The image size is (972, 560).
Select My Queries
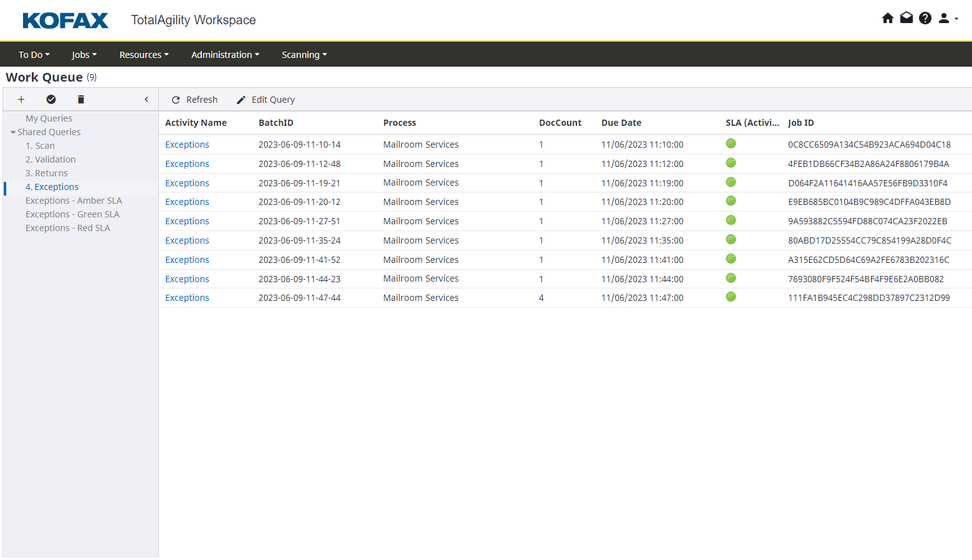[49, 118]
